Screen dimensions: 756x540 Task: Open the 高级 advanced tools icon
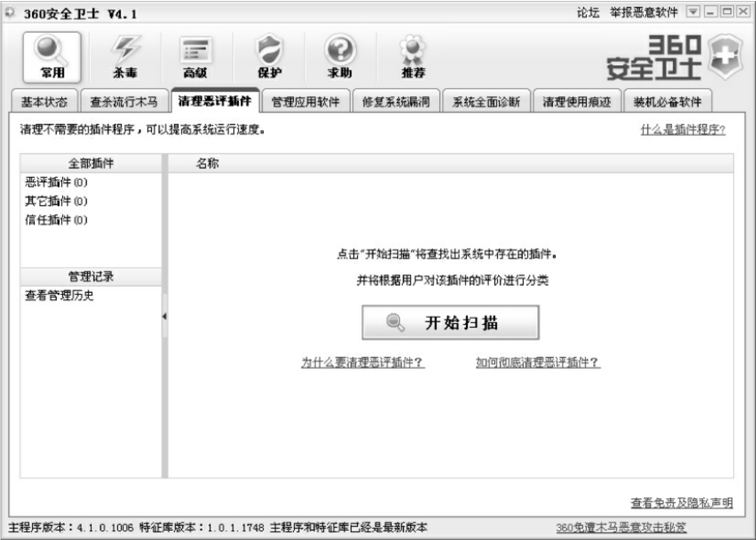click(x=195, y=56)
